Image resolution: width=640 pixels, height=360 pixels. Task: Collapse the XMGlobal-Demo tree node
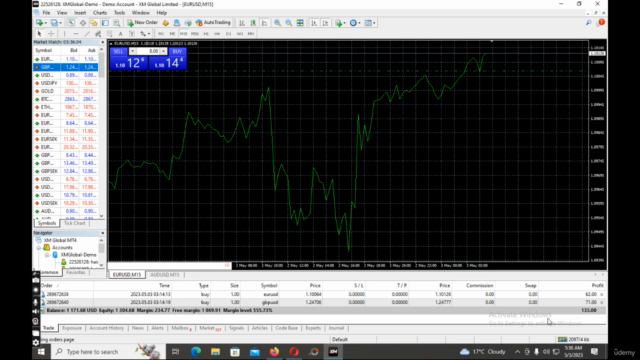click(x=47, y=255)
